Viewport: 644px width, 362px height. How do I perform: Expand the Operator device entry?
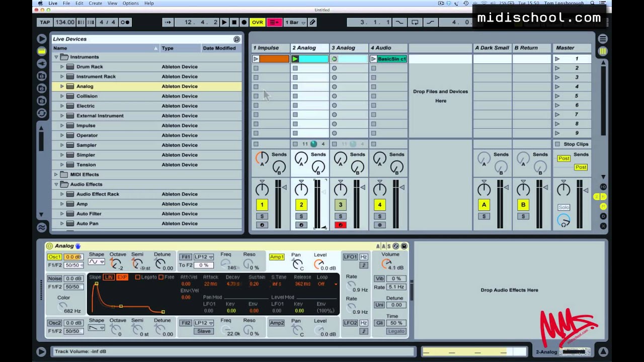62,135
